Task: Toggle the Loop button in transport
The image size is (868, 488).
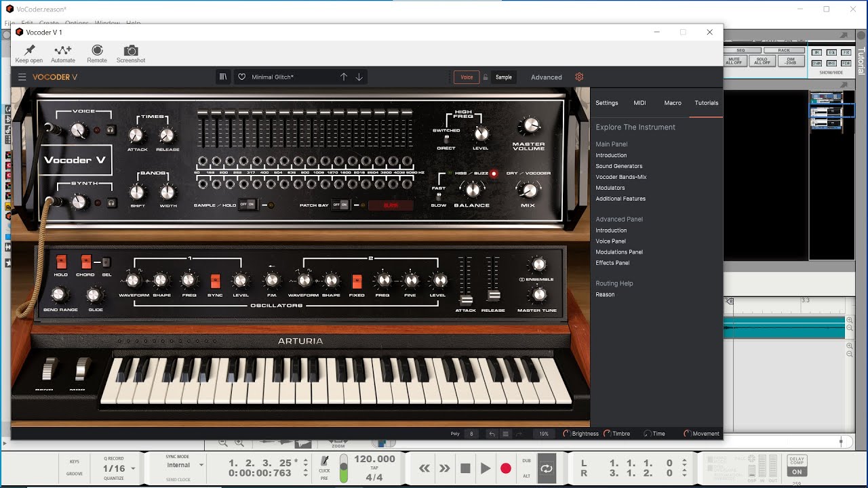Action: click(x=547, y=468)
